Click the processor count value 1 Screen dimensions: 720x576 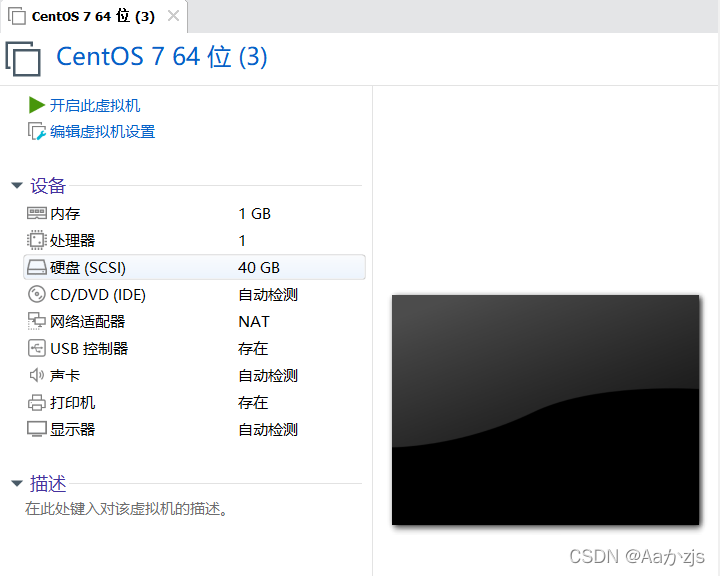[242, 240]
